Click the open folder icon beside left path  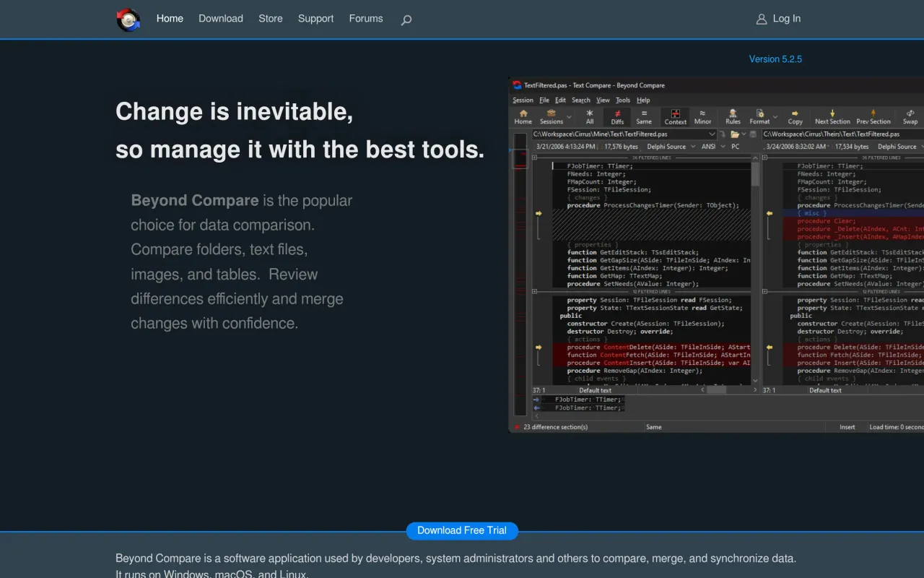click(734, 134)
